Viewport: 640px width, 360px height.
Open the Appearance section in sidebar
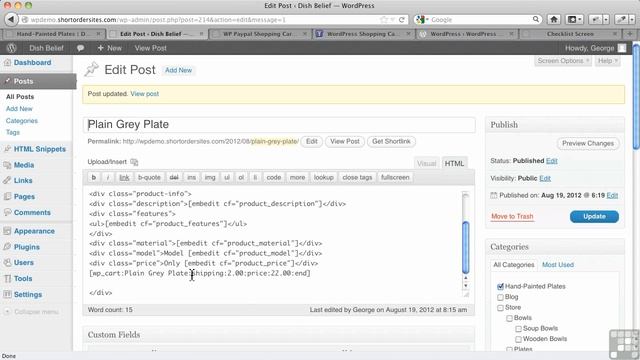coord(34,231)
